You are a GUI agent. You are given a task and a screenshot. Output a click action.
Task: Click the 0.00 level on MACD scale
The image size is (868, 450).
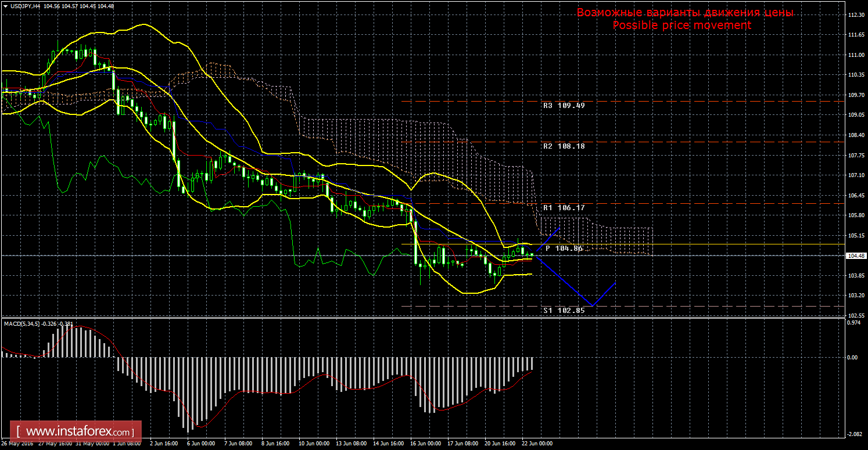[x=852, y=358]
